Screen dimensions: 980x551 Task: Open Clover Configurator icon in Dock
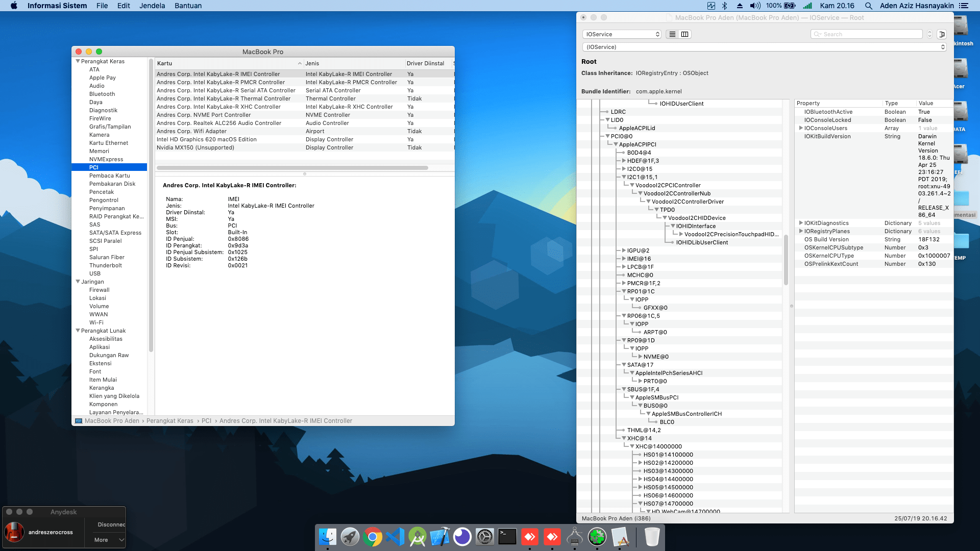(x=597, y=537)
